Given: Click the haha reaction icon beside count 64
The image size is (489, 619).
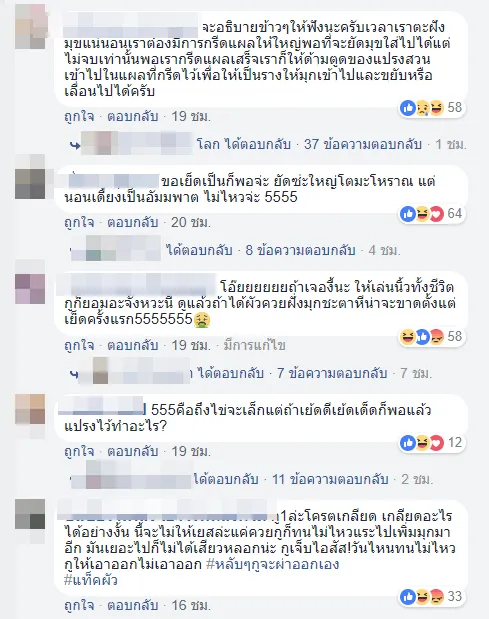Looking at the screenshot, I should 422,214.
